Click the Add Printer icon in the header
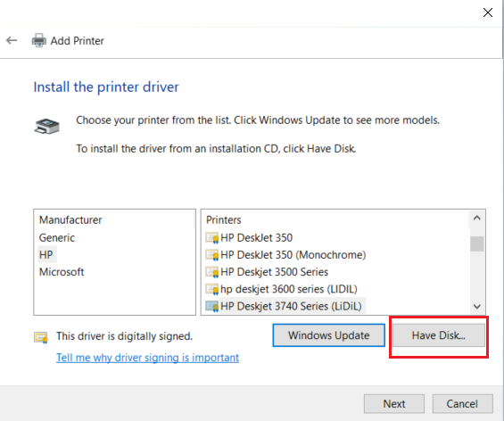 (x=39, y=40)
